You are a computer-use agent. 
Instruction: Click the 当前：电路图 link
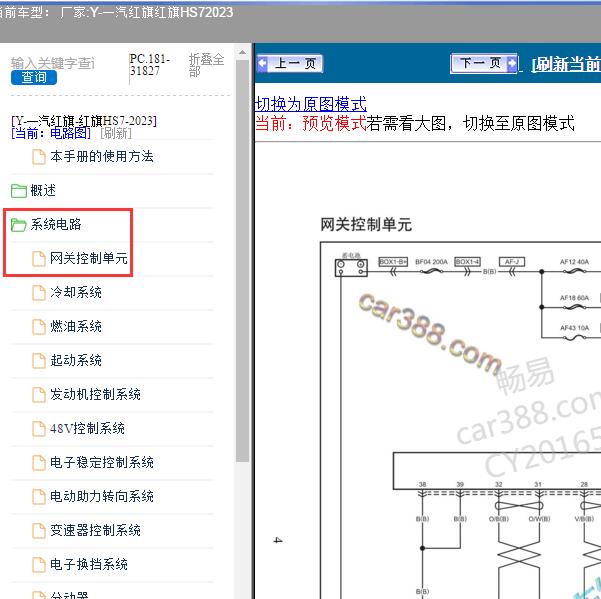(51, 133)
